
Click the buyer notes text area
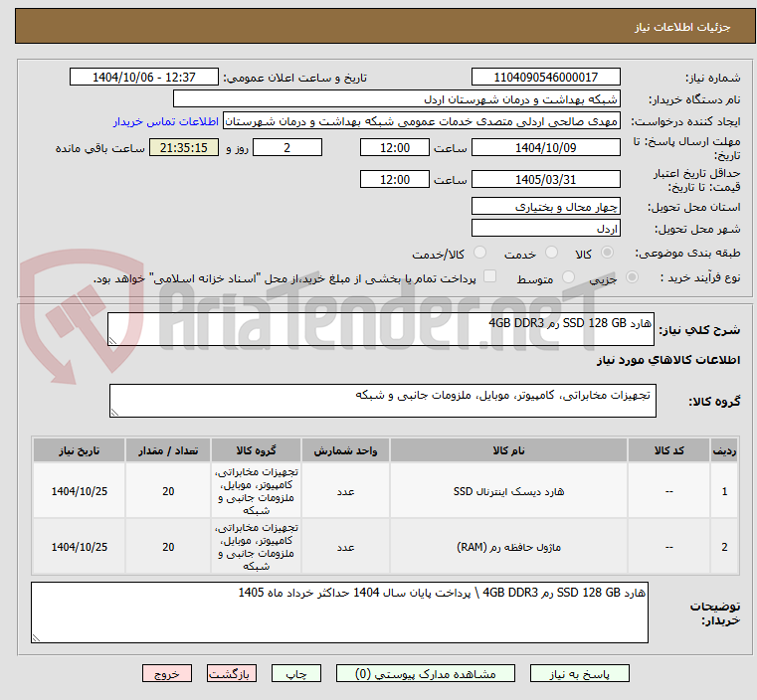[x=339, y=612]
